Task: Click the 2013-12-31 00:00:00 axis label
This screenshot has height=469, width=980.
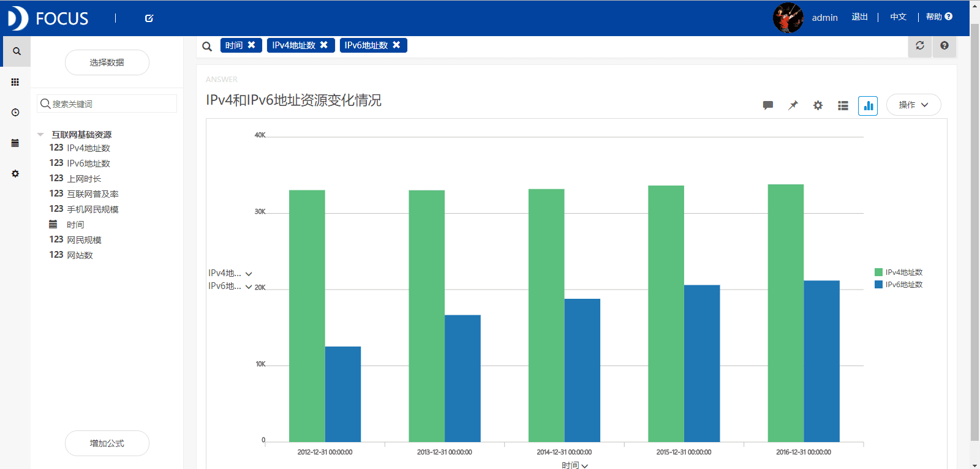Action: coord(445,452)
